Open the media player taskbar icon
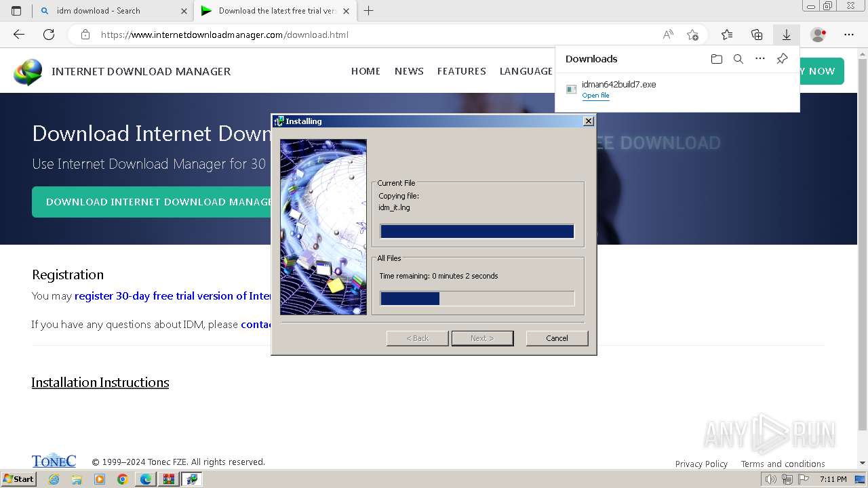 (100, 479)
